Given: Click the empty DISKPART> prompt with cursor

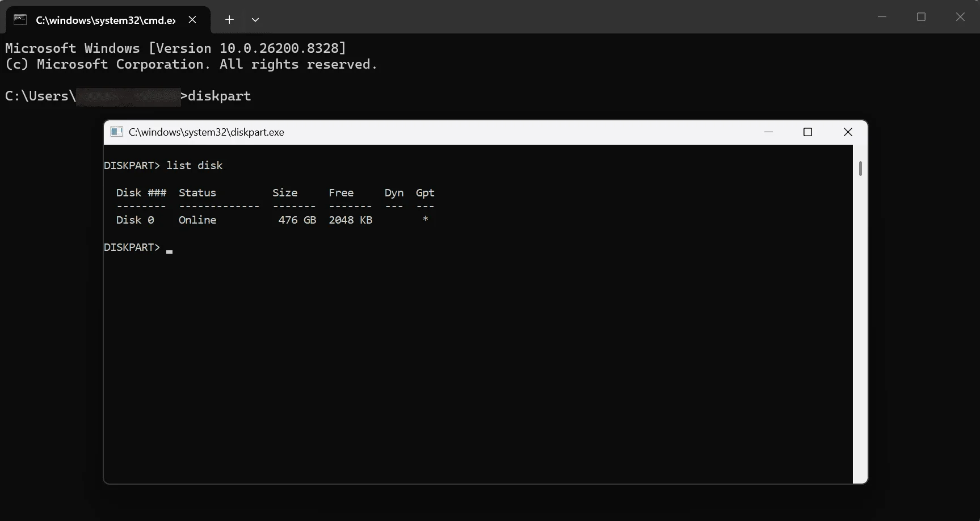Looking at the screenshot, I should (138, 247).
